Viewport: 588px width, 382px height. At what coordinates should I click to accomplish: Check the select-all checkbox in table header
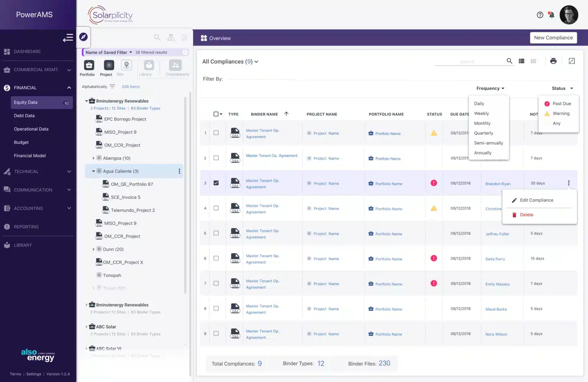coord(215,114)
